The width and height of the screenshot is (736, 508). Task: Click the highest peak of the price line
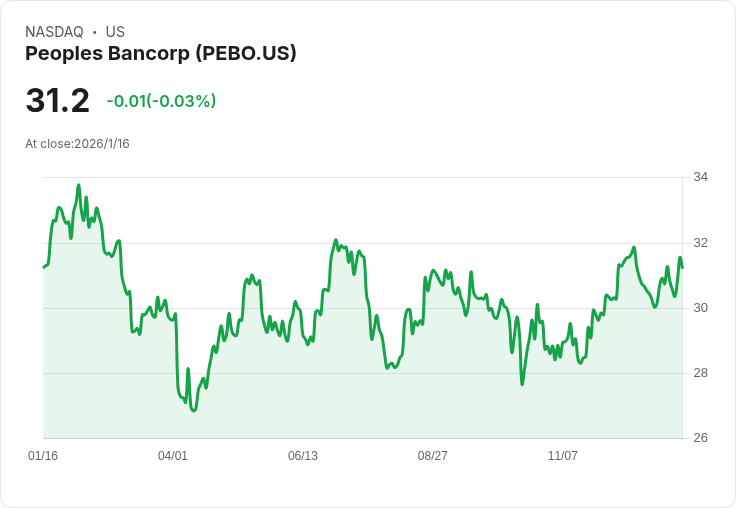[79, 185]
